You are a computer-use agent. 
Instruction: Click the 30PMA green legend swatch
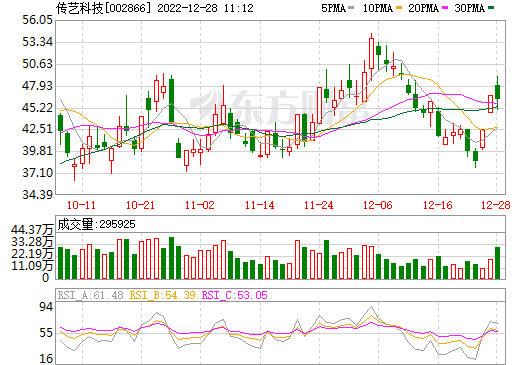[x=491, y=8]
